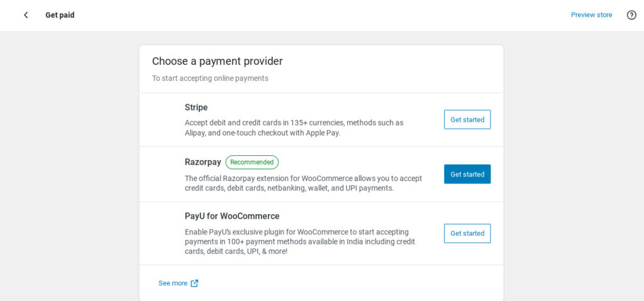The height and width of the screenshot is (301, 644).
Task: Click the Razorpay description mentioning UPI payments
Action: tap(304, 183)
